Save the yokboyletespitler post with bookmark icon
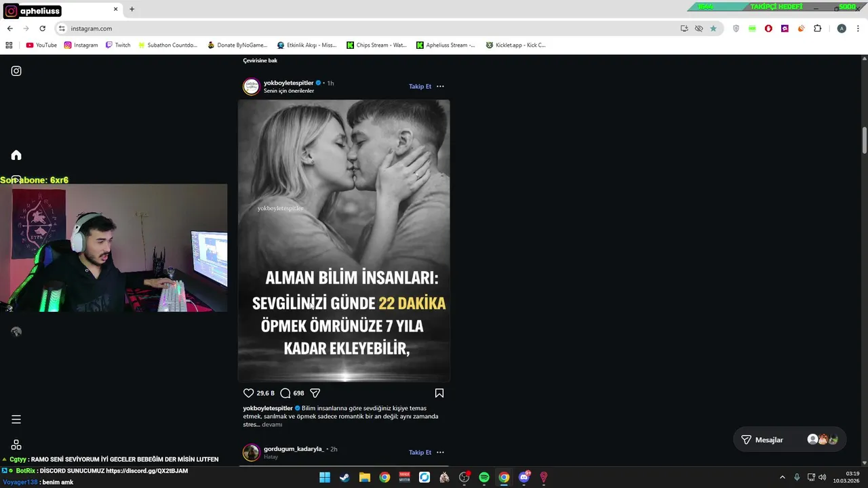The image size is (868, 488). tap(439, 393)
